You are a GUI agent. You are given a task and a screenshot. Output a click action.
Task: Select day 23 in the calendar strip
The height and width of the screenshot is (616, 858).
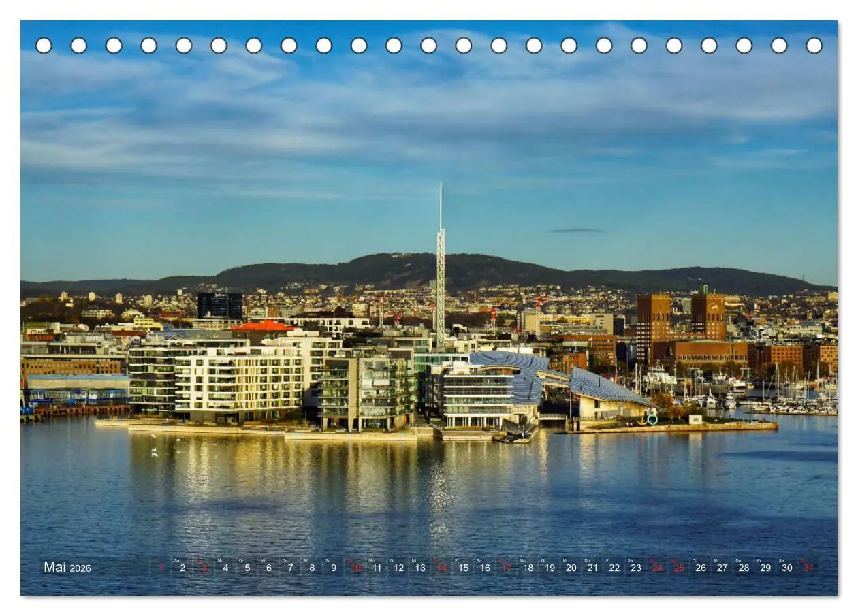point(636,568)
